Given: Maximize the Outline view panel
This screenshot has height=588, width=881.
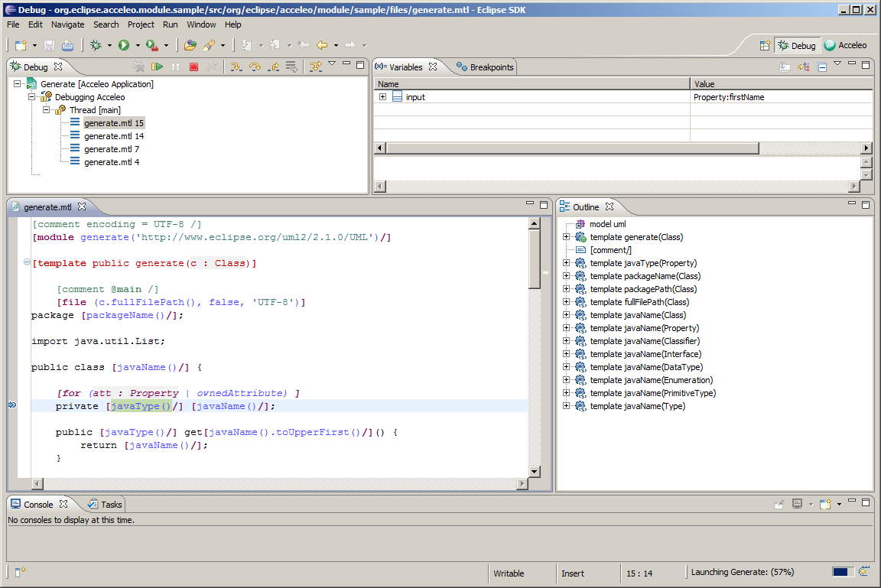Looking at the screenshot, I should pyautogui.click(x=865, y=205).
